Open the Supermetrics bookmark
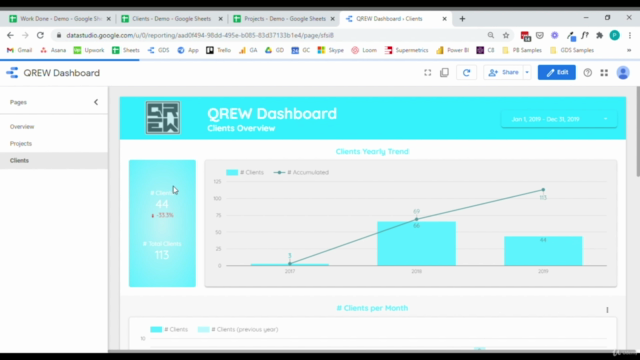The image size is (640, 360). click(407, 50)
